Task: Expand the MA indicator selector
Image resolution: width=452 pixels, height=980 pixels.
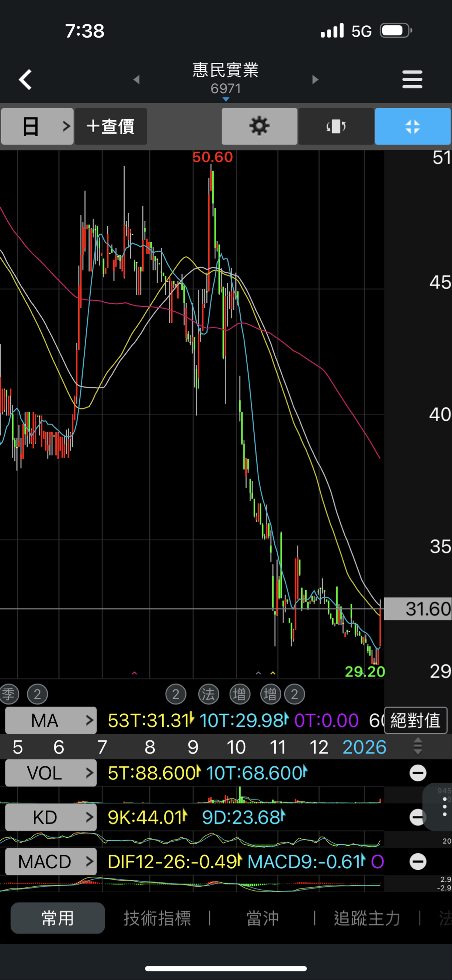Action: (x=51, y=720)
